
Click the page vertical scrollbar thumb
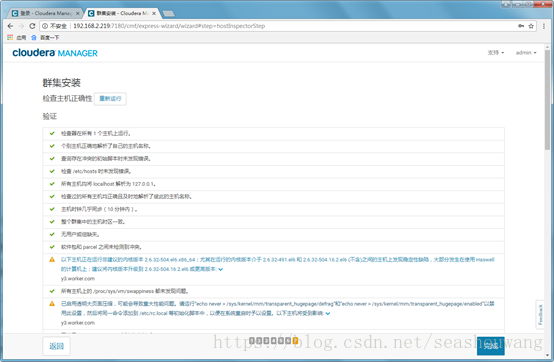547,101
